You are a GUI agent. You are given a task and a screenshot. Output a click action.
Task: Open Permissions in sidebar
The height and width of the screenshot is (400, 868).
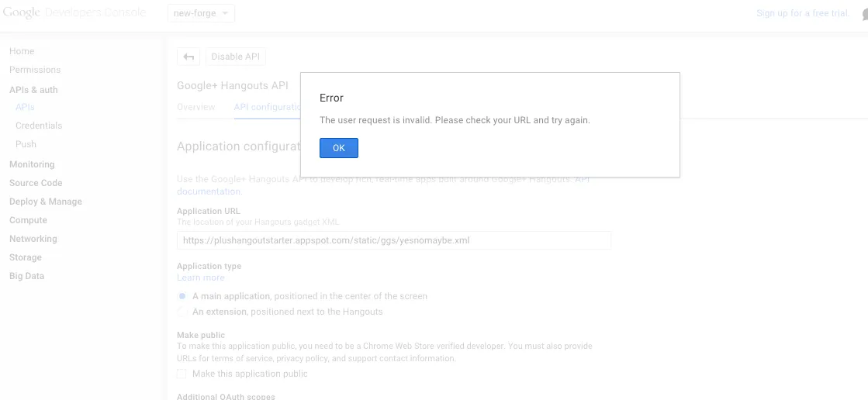coord(35,70)
